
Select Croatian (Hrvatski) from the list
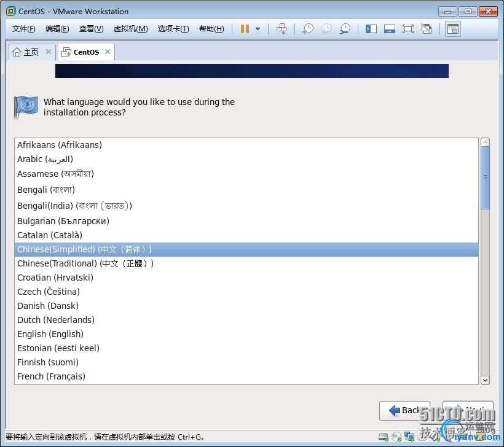pos(246,278)
